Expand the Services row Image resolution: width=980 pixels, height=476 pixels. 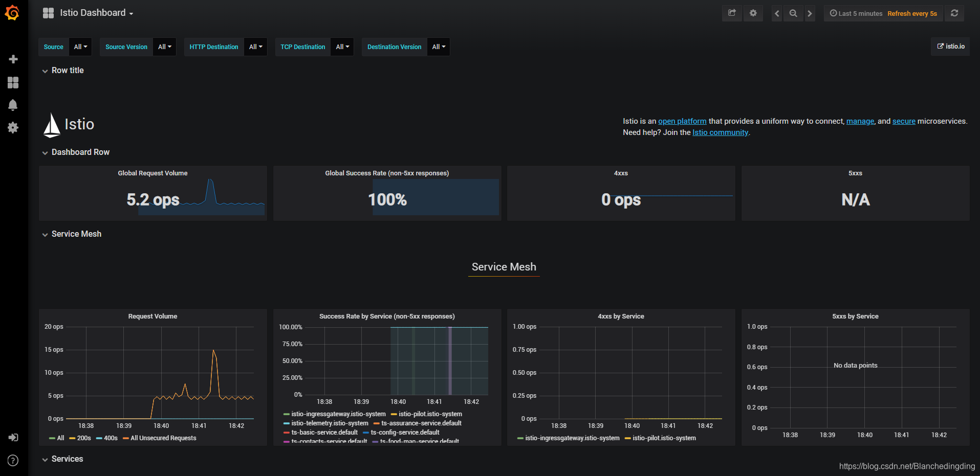coord(62,459)
